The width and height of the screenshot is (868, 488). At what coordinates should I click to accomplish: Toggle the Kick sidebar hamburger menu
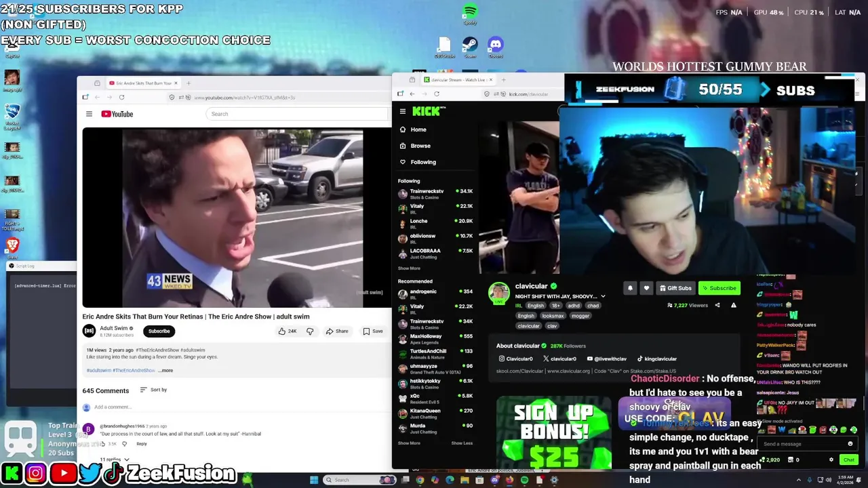402,111
